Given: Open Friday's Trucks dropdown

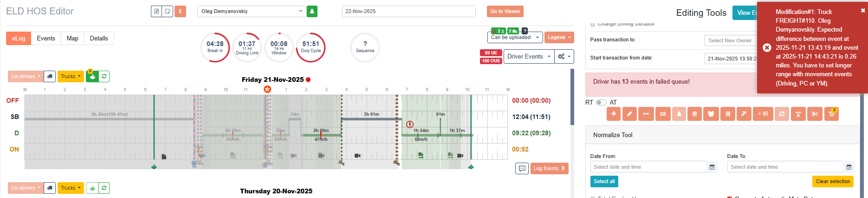Looking at the screenshot, I should click(x=71, y=76).
